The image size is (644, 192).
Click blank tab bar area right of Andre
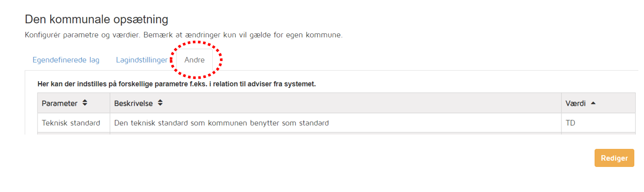point(426,60)
